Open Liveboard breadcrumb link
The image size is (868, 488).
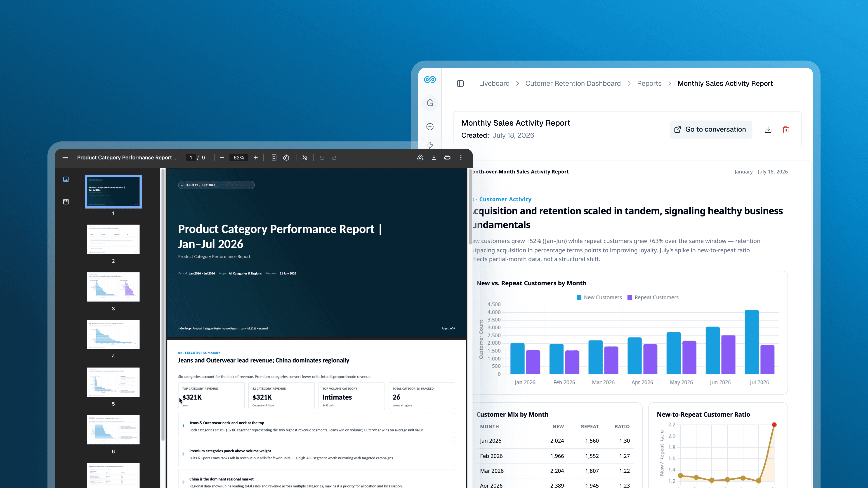pos(494,84)
